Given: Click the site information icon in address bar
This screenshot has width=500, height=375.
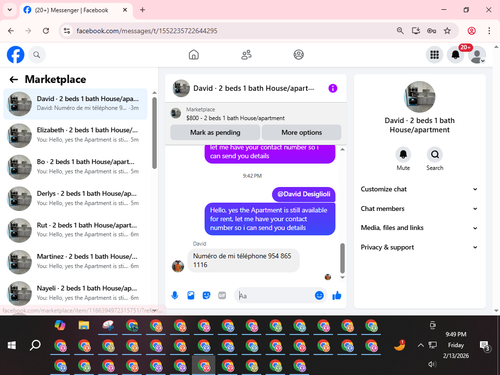Looking at the screenshot, I should (67, 31).
